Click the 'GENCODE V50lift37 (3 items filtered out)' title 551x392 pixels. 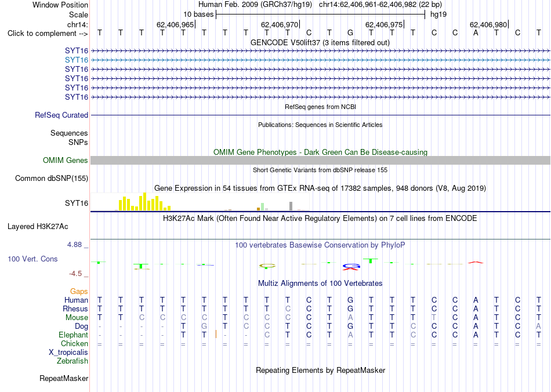click(320, 43)
